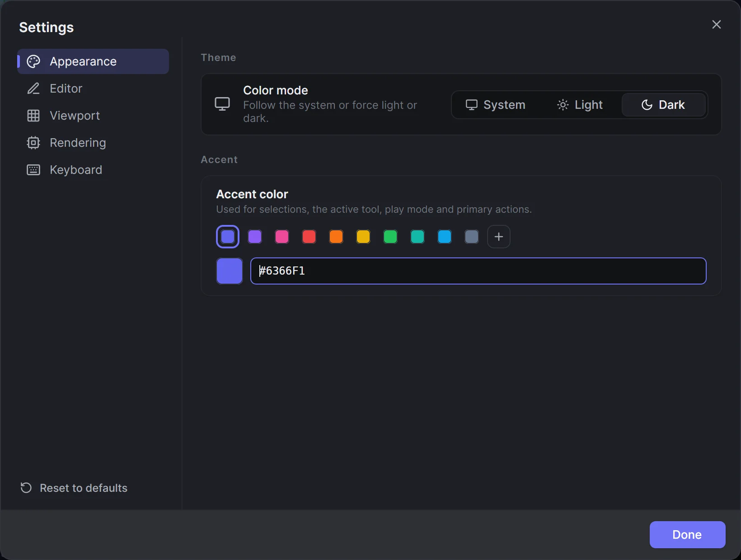Switch to Viewport settings
This screenshot has width=741, height=560.
pos(93,116)
